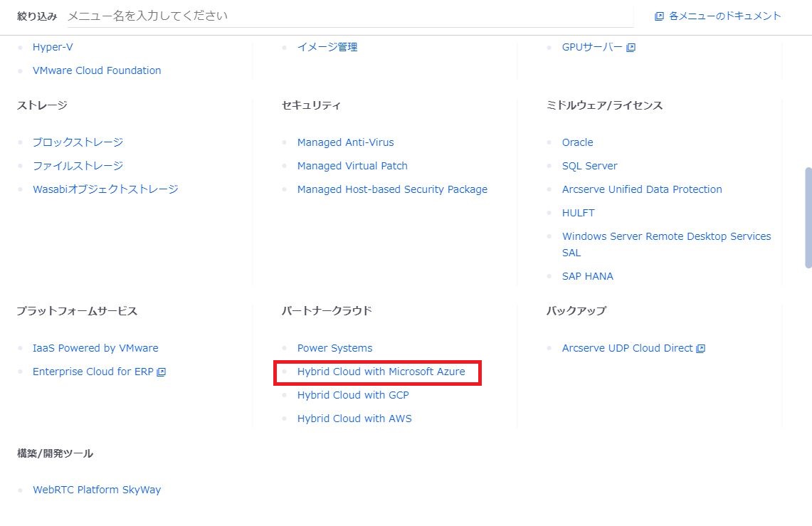Click Managed Anti-Virus link
The height and width of the screenshot is (526, 812).
coord(345,142)
